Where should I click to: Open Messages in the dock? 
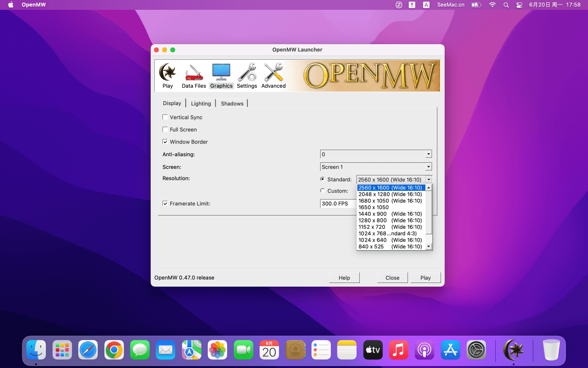point(140,350)
